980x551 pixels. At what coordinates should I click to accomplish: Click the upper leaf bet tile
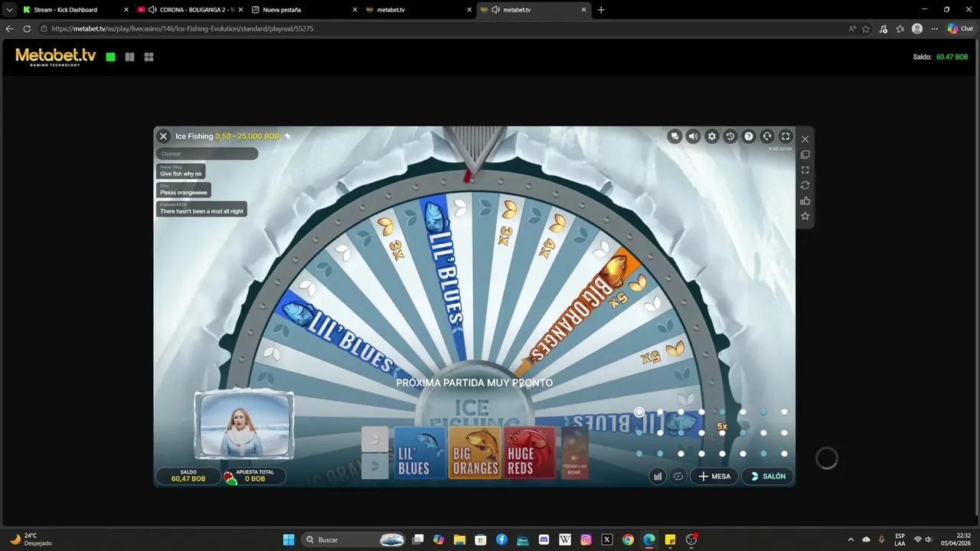click(374, 439)
